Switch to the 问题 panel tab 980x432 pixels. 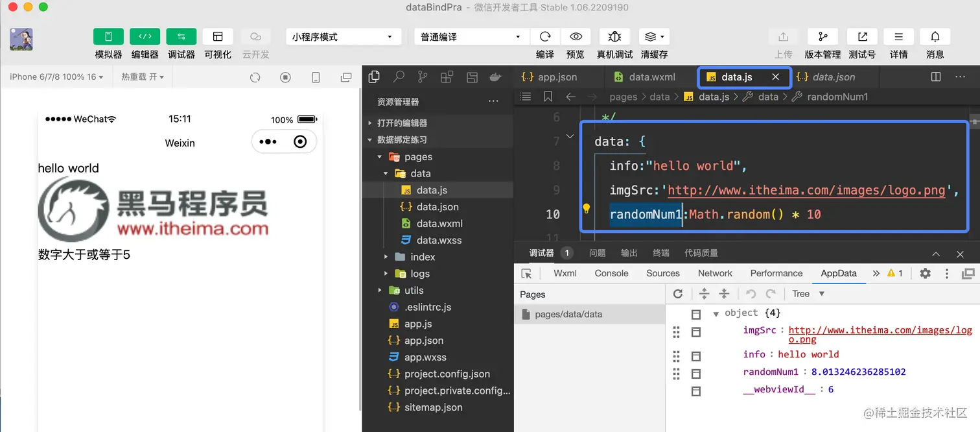(x=598, y=253)
